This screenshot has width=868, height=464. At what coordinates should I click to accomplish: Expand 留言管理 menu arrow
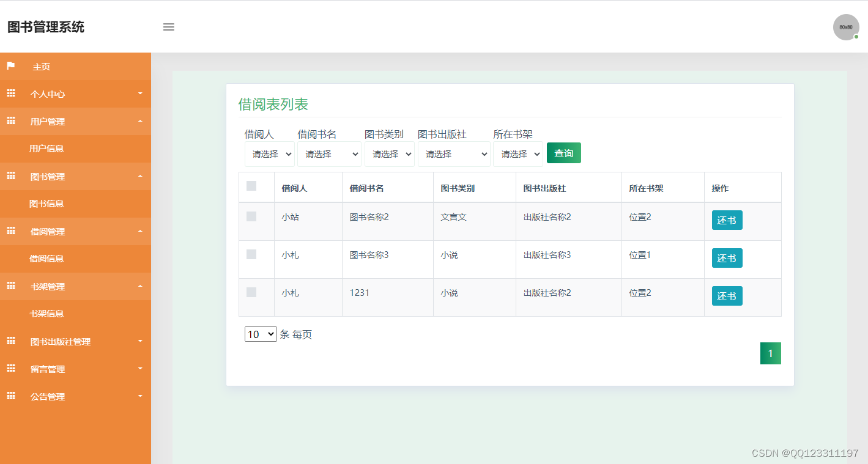140,369
